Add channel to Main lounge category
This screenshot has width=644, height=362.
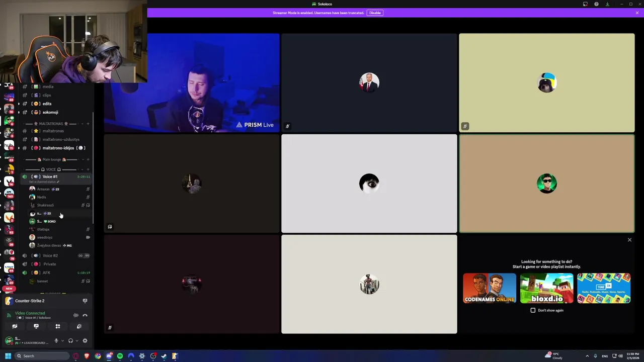point(88,159)
